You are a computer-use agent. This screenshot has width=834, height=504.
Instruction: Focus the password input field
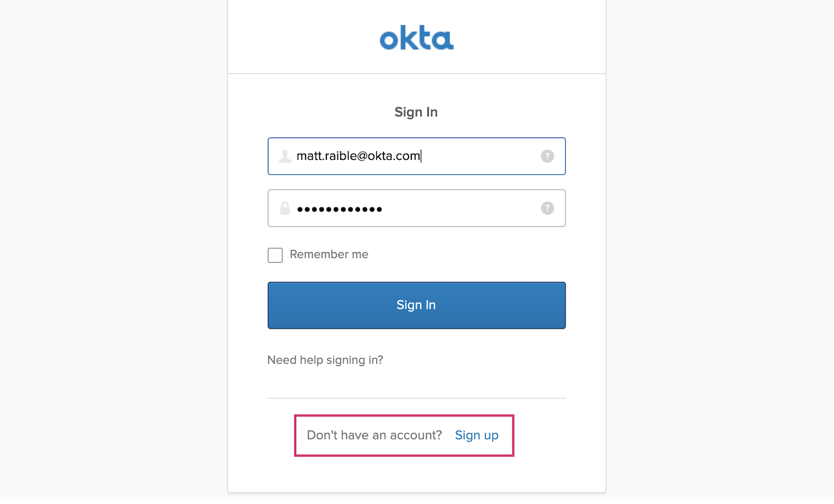pos(416,208)
